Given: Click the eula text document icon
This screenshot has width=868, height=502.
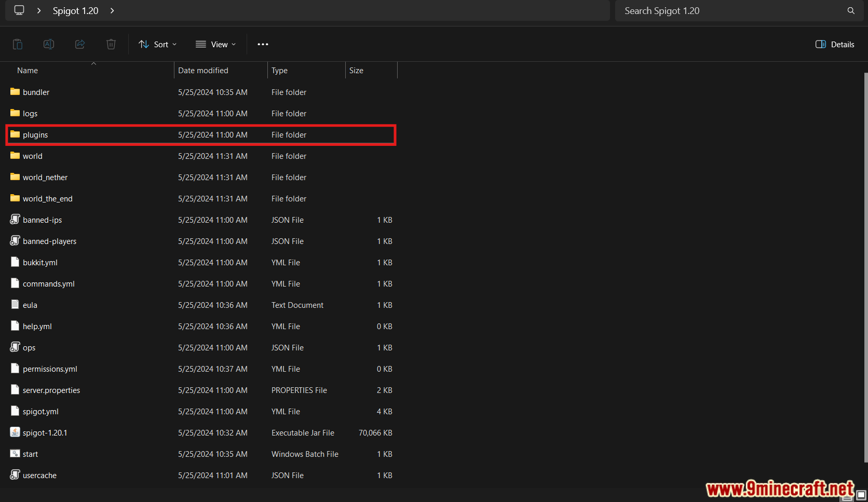Looking at the screenshot, I should (x=15, y=305).
